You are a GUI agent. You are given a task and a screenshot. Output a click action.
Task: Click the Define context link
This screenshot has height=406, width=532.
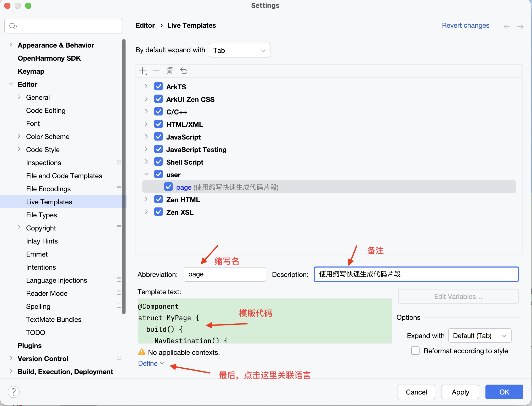[148, 363]
